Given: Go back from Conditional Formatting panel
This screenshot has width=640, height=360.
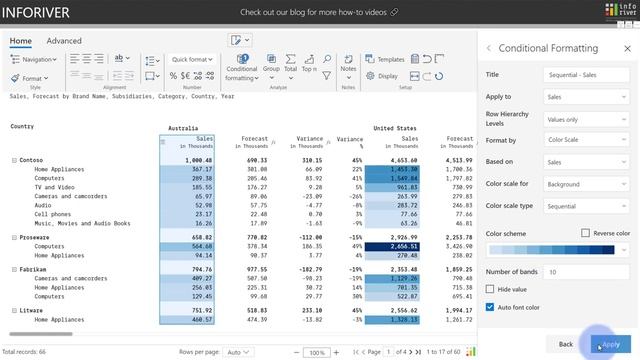Looking at the screenshot, I should point(489,48).
